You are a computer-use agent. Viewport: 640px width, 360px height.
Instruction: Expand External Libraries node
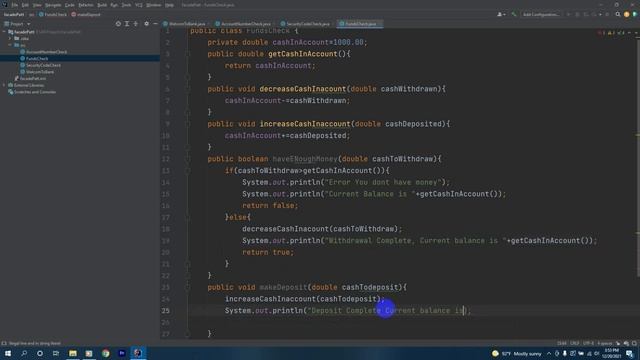(4, 85)
